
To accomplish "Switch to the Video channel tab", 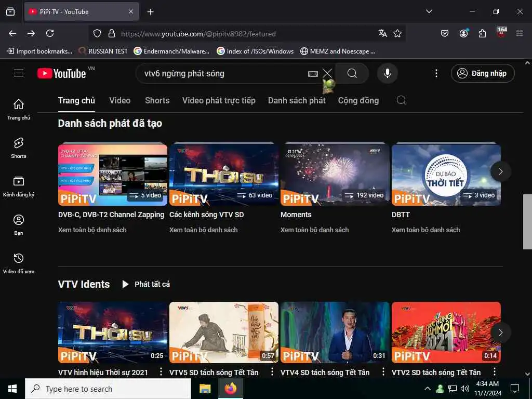I will (120, 100).
